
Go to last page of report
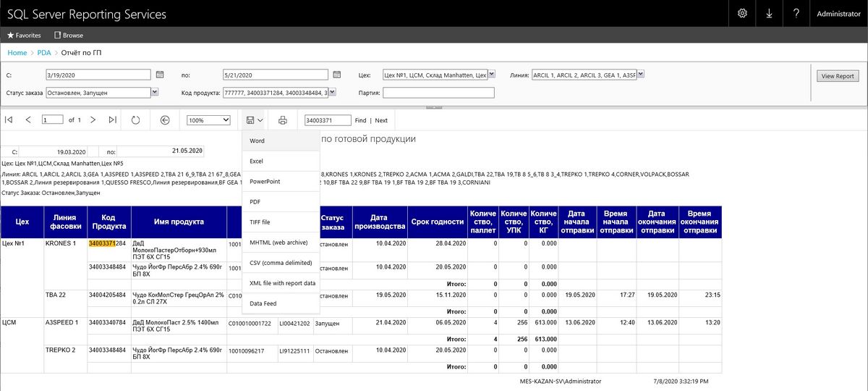(112, 119)
